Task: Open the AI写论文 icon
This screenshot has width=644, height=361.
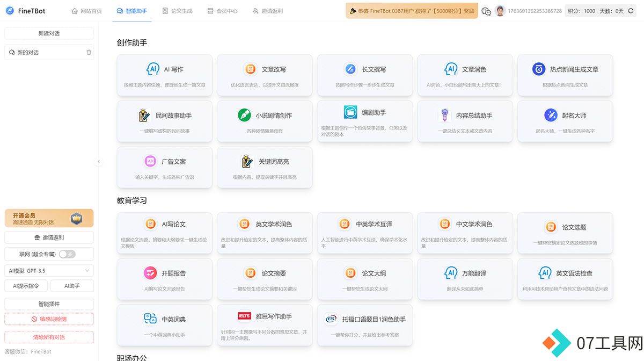Action: [x=150, y=224]
